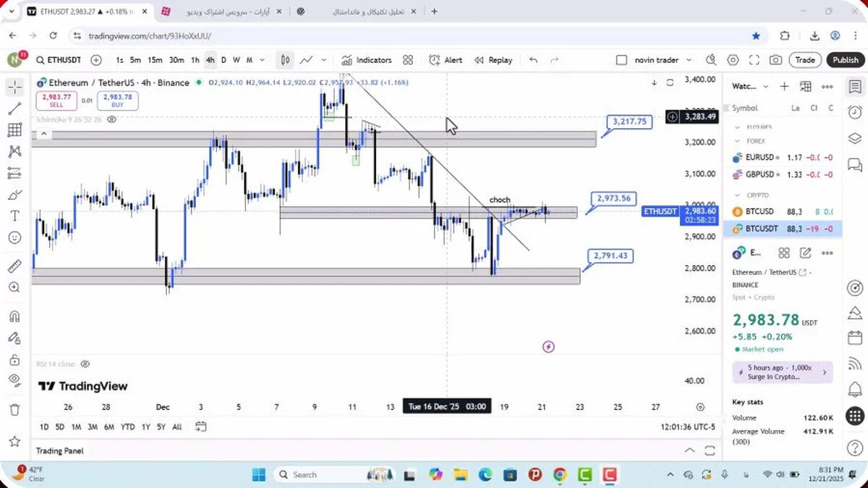Select the 4h timeframe
This screenshot has height=488, width=868.
point(210,60)
